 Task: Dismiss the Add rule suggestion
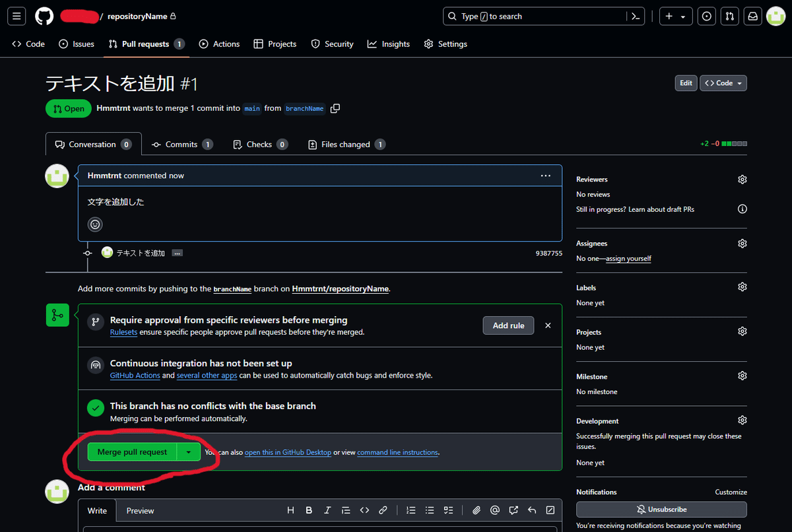(x=548, y=325)
